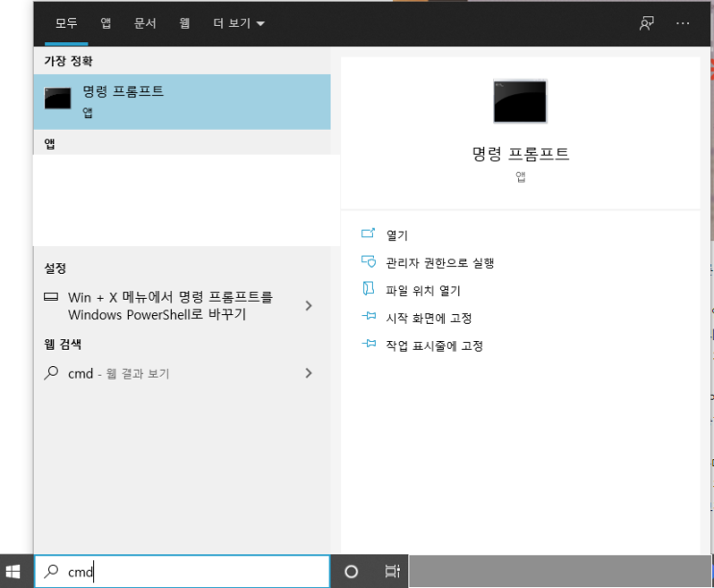Click the small Command Prompt icon in results

click(58, 98)
